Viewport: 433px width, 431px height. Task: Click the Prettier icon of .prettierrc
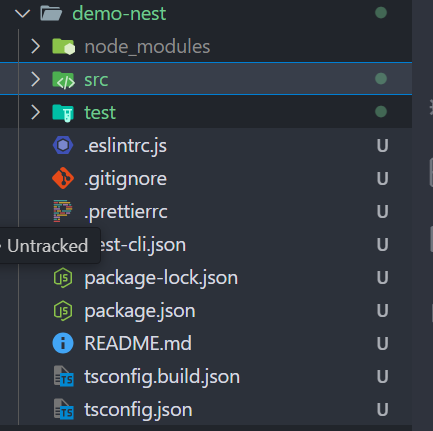[x=63, y=211]
